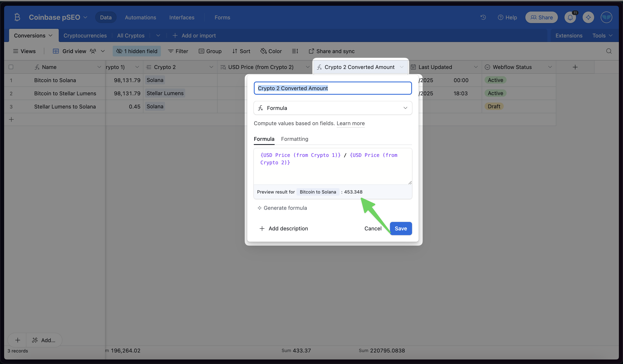
Task: Click the field name input box
Action: [333, 88]
